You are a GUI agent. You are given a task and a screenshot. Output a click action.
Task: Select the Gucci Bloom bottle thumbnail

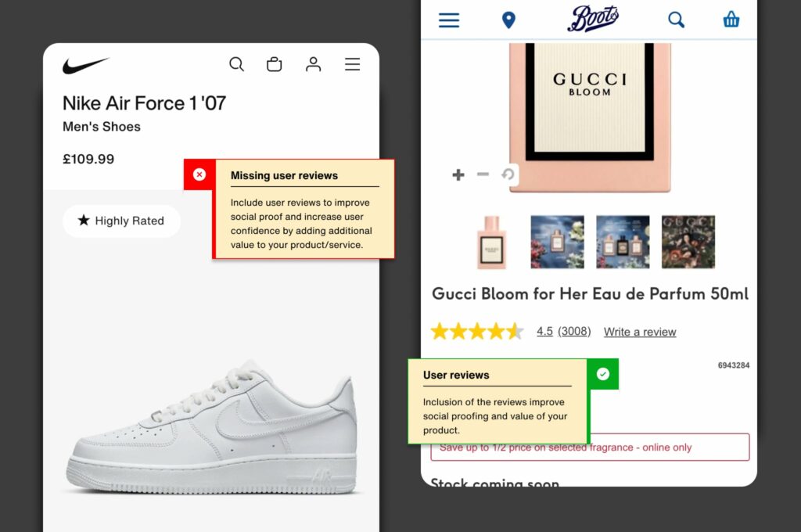pos(490,241)
